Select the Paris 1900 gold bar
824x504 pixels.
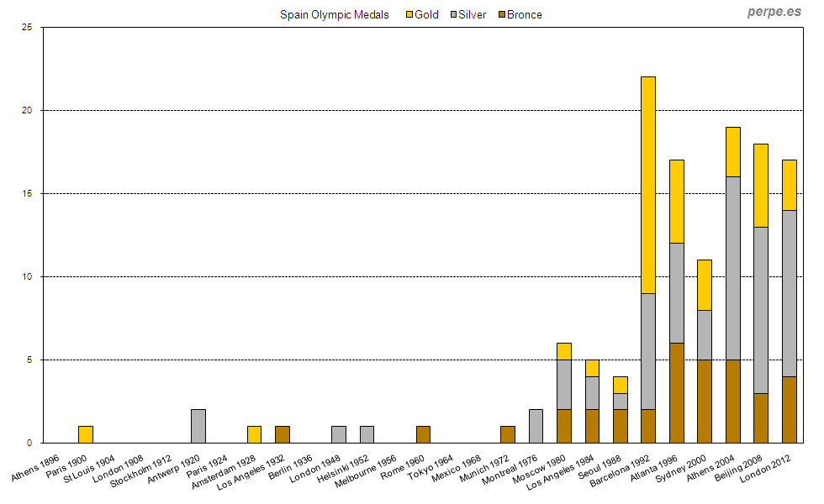tap(86, 434)
